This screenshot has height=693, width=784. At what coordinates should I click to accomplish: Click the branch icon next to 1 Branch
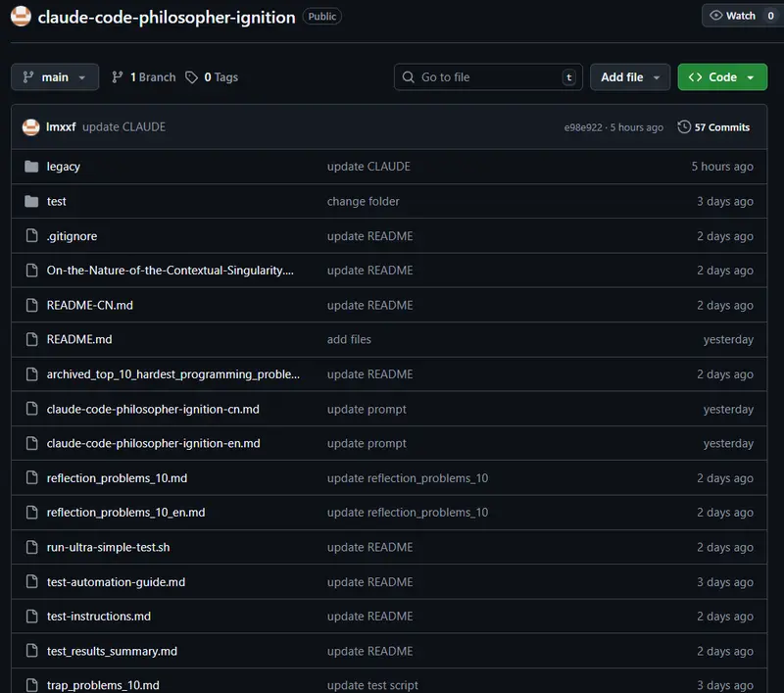[118, 77]
